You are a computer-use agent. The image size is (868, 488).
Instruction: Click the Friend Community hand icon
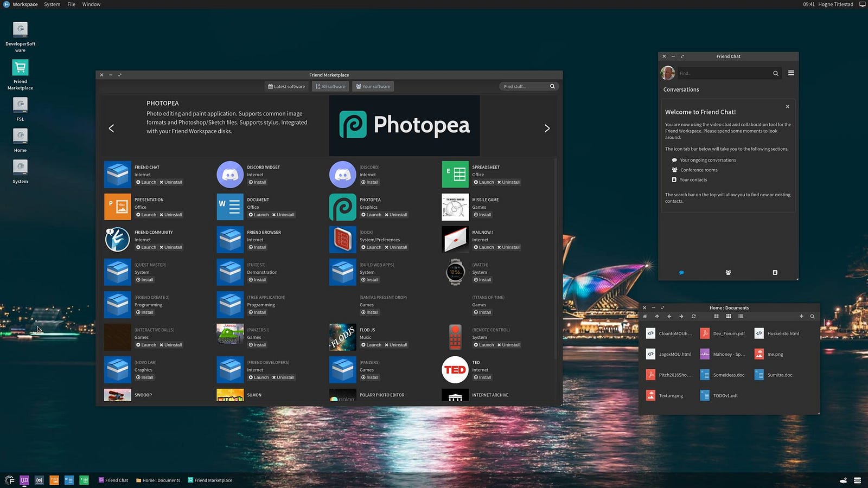118,240
